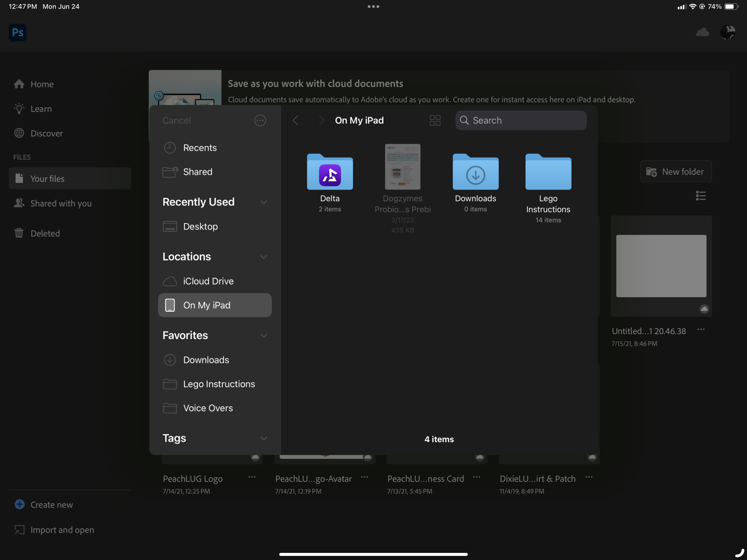
Task: Expand the Tags section
Action: [264, 438]
